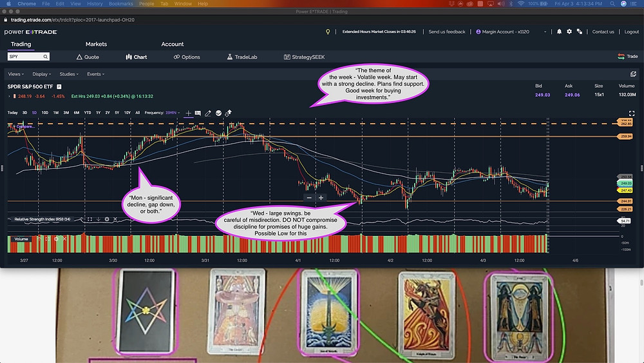Set chart range to All
Viewport: 644px width, 363px height.
[x=137, y=113]
